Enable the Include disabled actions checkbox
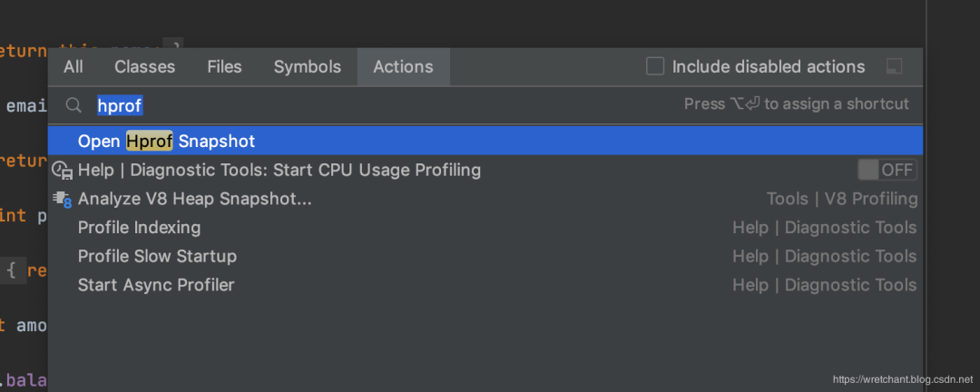Viewport: 980px width, 392px height. pos(655,66)
